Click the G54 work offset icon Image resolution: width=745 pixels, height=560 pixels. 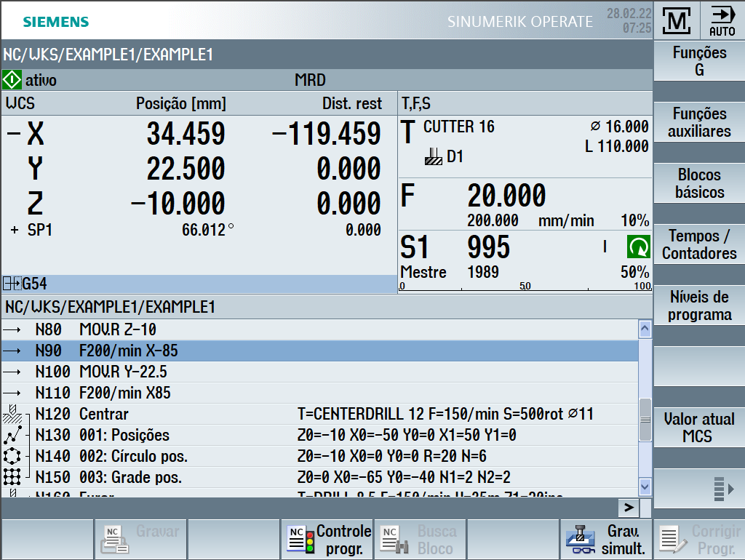(12, 284)
